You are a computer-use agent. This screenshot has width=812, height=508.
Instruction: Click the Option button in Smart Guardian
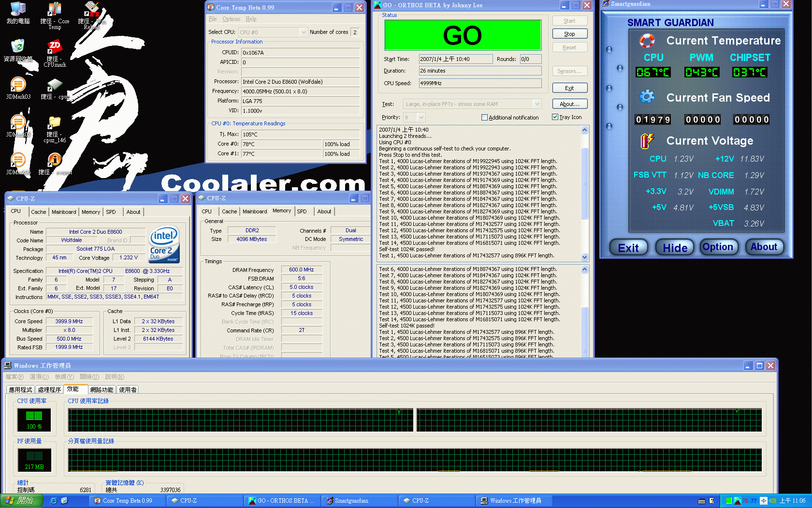point(718,247)
